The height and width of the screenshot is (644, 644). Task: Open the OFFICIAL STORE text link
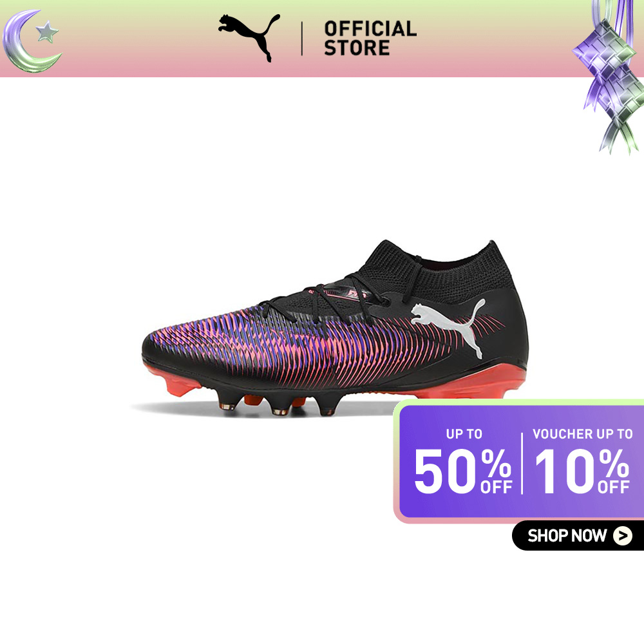(370, 39)
